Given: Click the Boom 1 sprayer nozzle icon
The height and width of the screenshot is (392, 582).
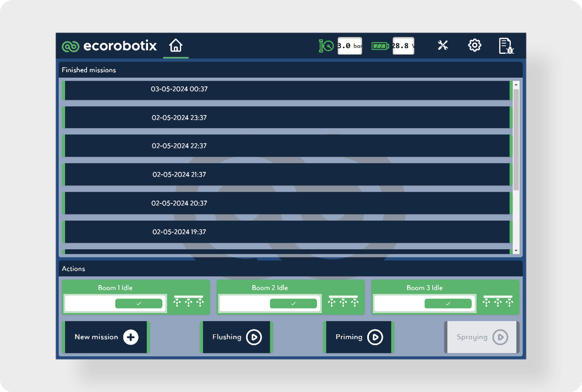Looking at the screenshot, I should point(188,302).
